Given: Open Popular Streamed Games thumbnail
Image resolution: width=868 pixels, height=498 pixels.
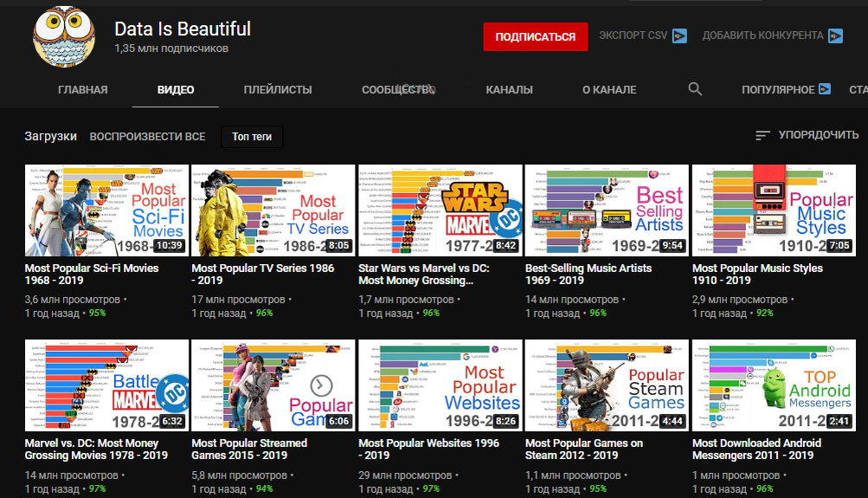Looking at the screenshot, I should click(x=273, y=385).
